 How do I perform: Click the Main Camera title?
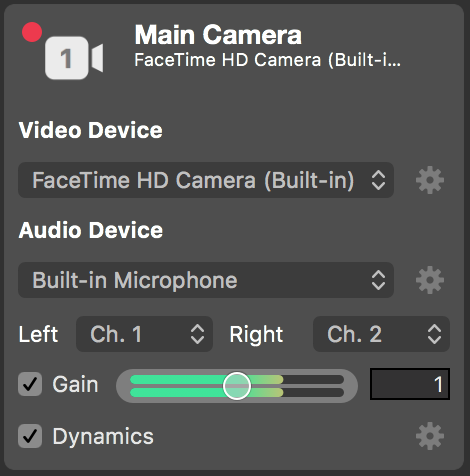(218, 35)
